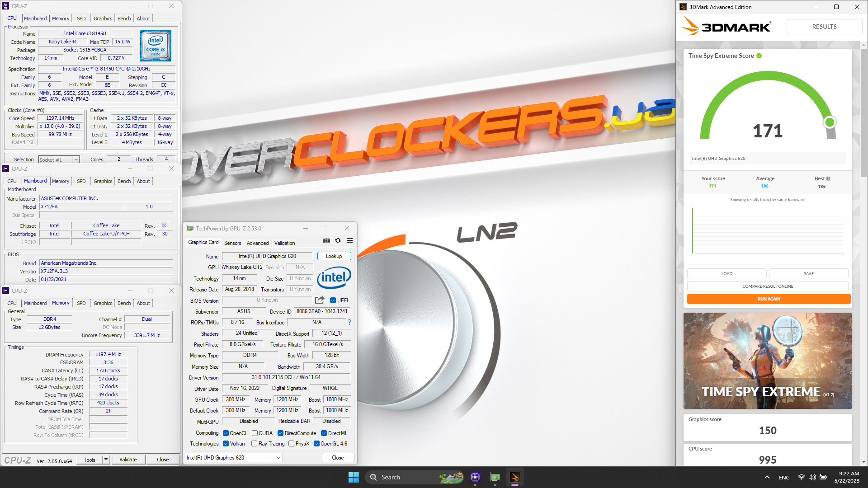Click the Close button in GPU-Z
Screen dimensions: 868x488
click(x=338, y=458)
